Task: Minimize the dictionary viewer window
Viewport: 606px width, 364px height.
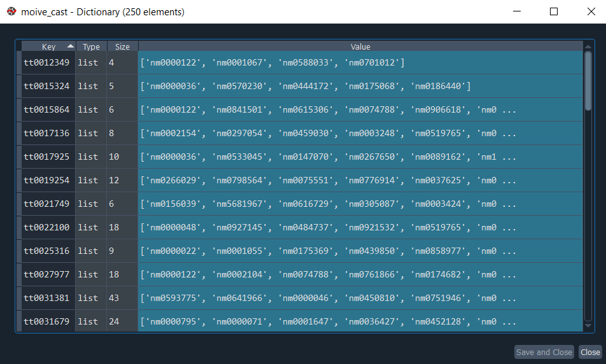Action: [x=517, y=11]
